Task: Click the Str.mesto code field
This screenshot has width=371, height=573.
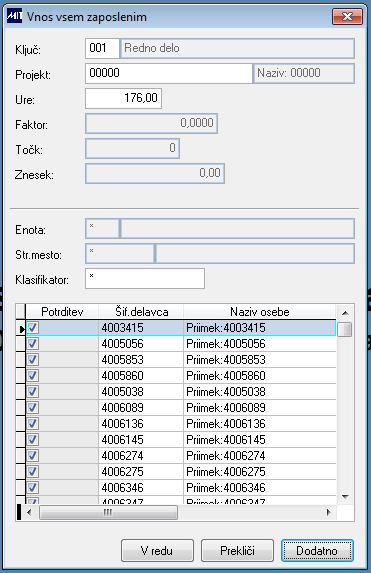Action: coord(120,254)
